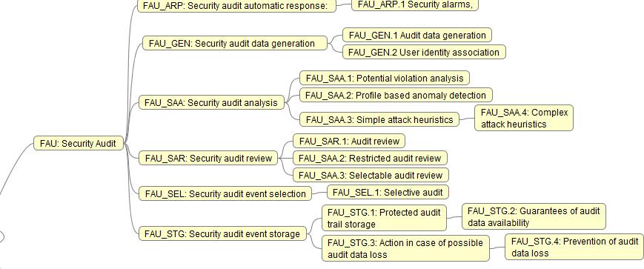
Task: Select FAU_SAA.4: Complex attack heuristics node
Action: [524, 119]
